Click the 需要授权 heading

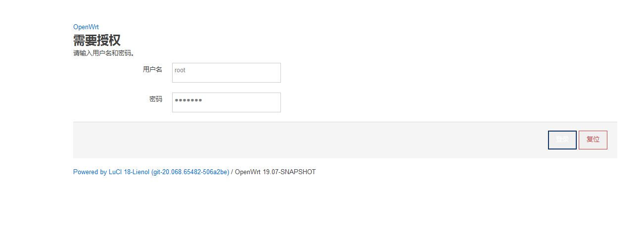(x=97, y=40)
